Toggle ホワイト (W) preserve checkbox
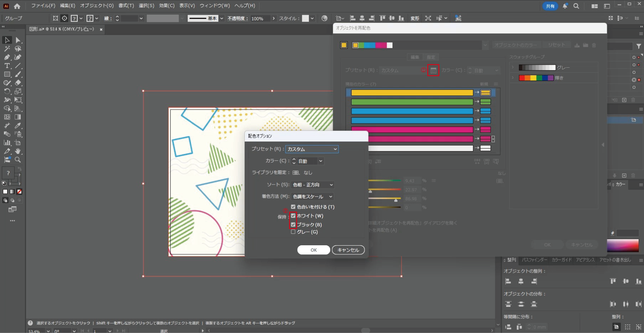Viewport: 644px width, 333px height. [293, 216]
